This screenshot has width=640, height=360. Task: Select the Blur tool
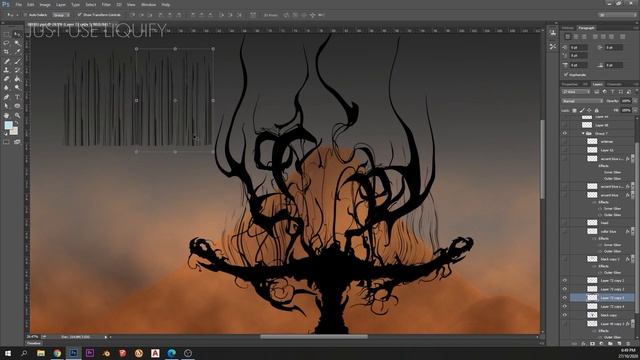click(7, 88)
